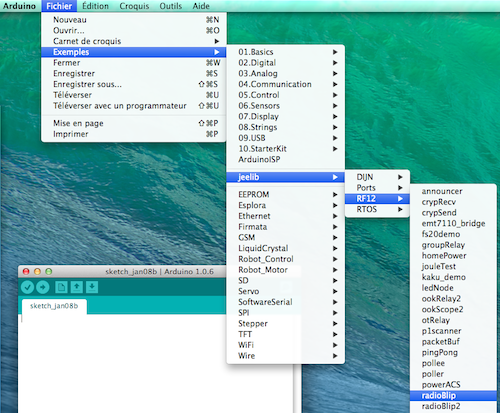Expand the 05.Control examples submenu

click(286, 95)
